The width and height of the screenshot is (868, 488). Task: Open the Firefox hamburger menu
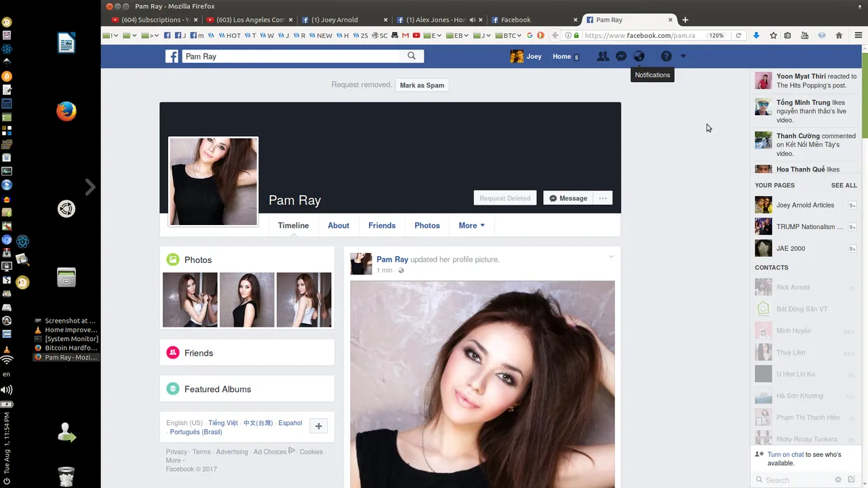(859, 35)
